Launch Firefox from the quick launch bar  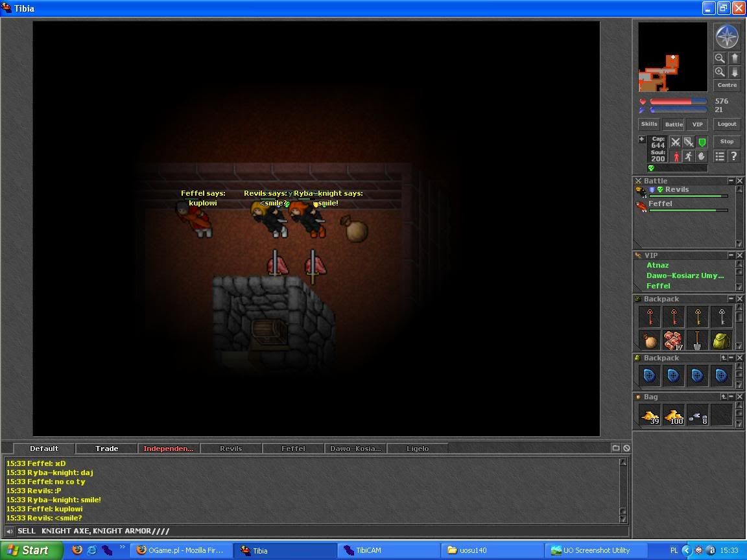pyautogui.click(x=77, y=550)
